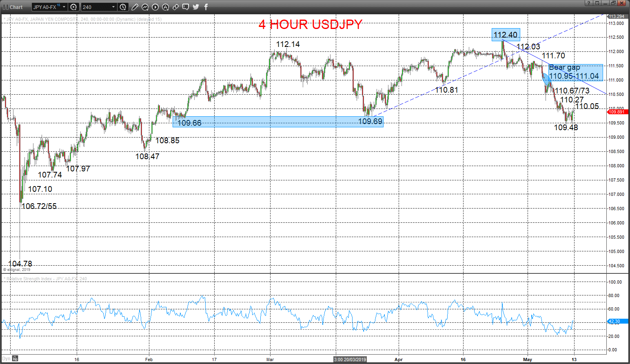Select the 107.10 price label

point(40,189)
